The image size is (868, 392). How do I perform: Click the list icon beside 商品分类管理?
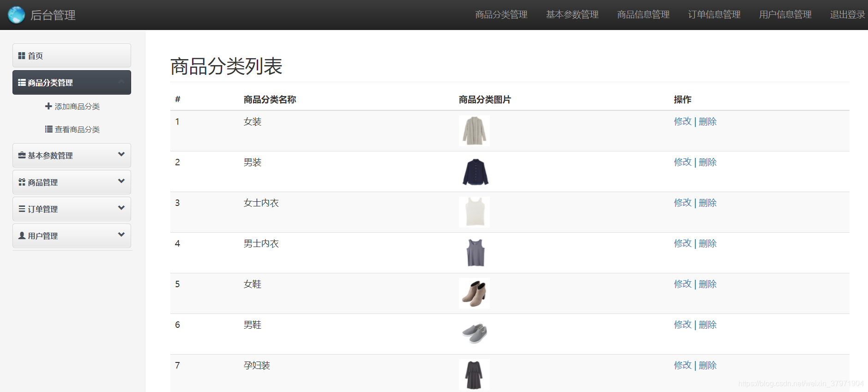tap(22, 83)
